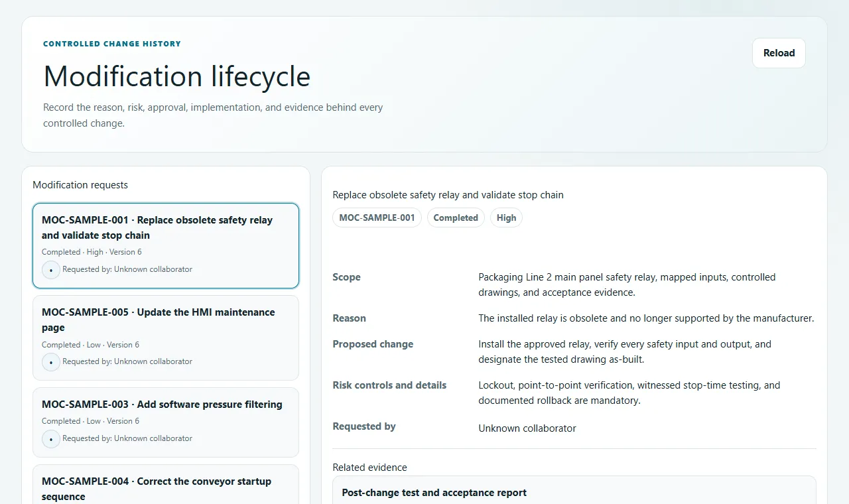This screenshot has width=849, height=504.
Task: Open MOC-SAMPLE-005 HMI maintenance page request
Action: [x=166, y=338]
